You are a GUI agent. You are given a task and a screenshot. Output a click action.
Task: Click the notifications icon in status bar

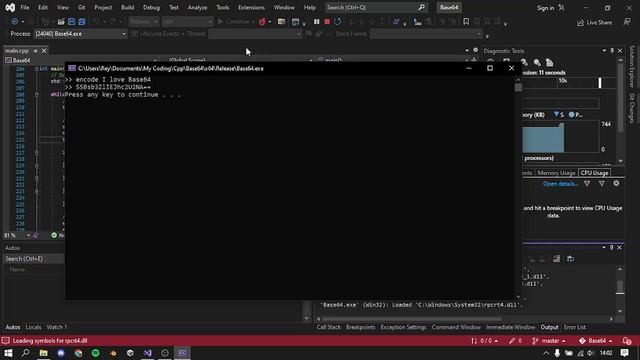(x=627, y=341)
